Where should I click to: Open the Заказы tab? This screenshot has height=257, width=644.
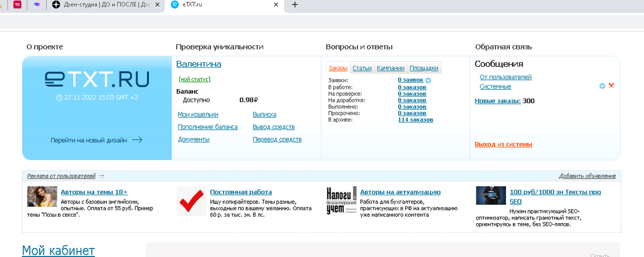pos(338,68)
